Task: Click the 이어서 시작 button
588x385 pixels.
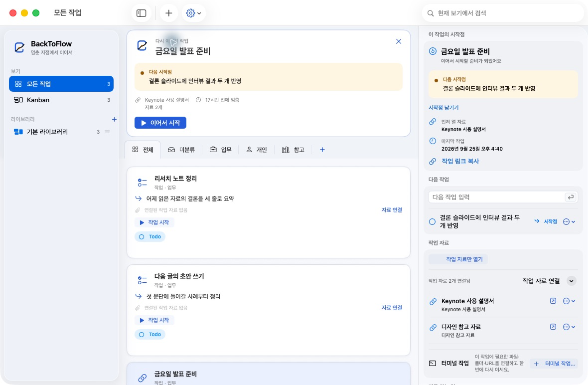Action: (160, 123)
